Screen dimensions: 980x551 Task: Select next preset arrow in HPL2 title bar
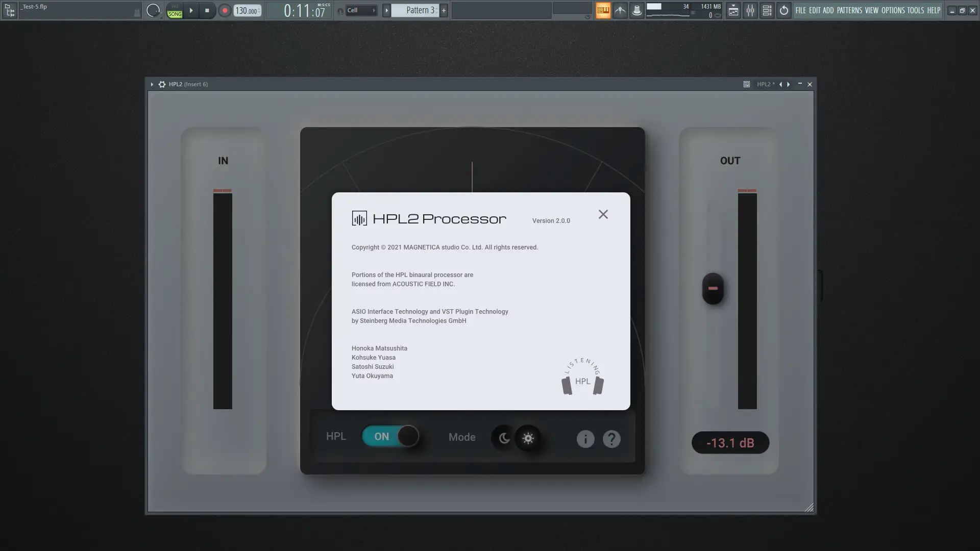pos(789,84)
